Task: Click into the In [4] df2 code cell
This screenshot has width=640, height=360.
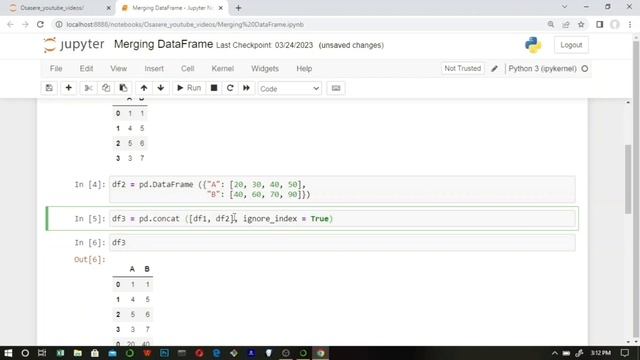Action: 342,189
